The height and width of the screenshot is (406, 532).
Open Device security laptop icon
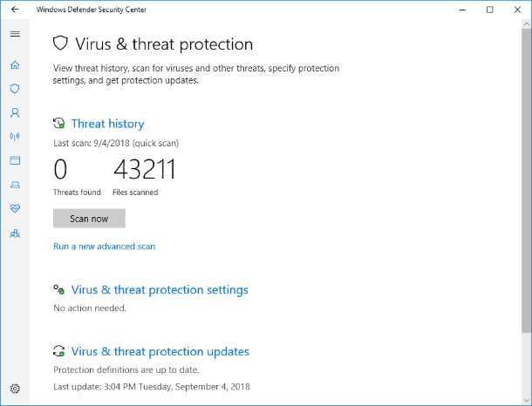click(15, 185)
